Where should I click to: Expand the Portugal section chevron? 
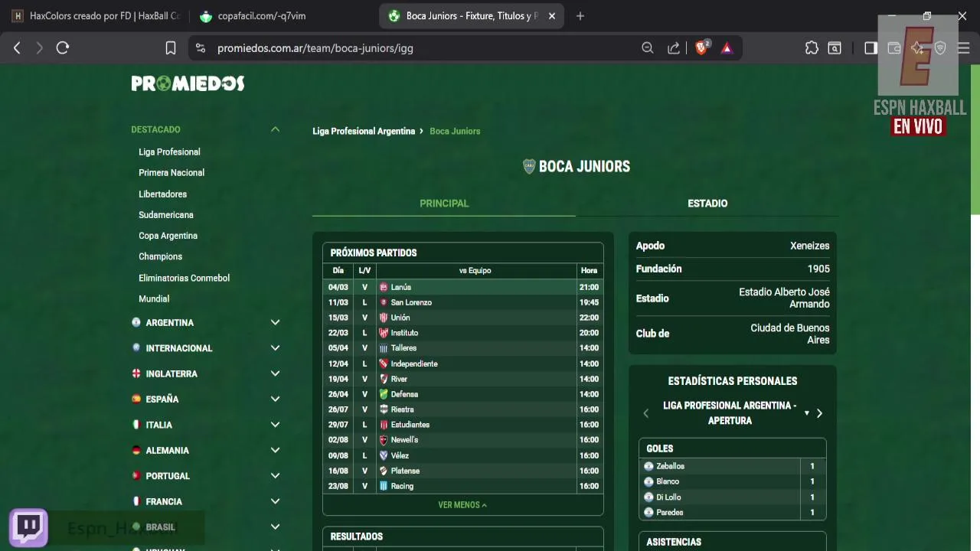click(275, 476)
